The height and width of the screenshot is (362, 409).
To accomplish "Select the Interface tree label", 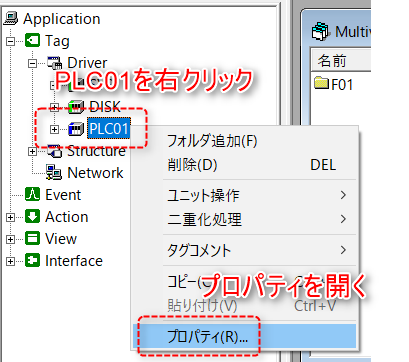I will pyautogui.click(x=74, y=261).
